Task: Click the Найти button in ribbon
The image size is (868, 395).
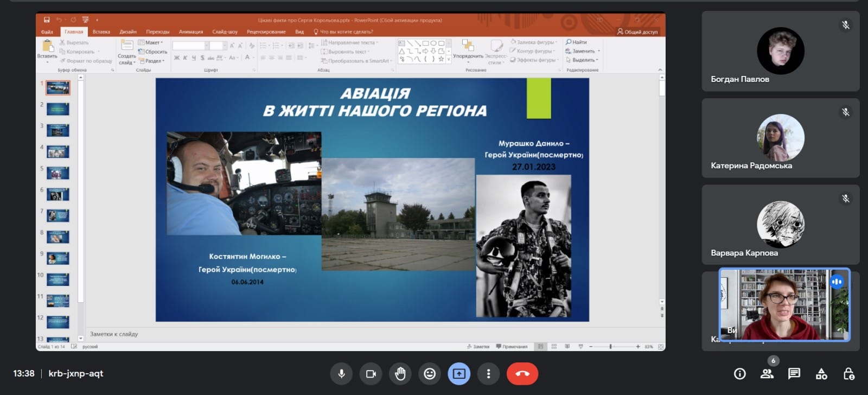Action: click(x=577, y=42)
